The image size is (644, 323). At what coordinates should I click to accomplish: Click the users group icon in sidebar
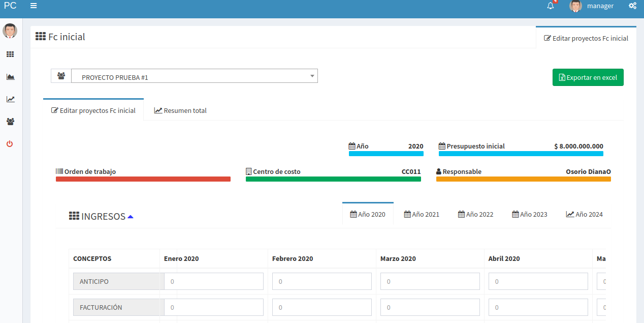click(x=10, y=122)
